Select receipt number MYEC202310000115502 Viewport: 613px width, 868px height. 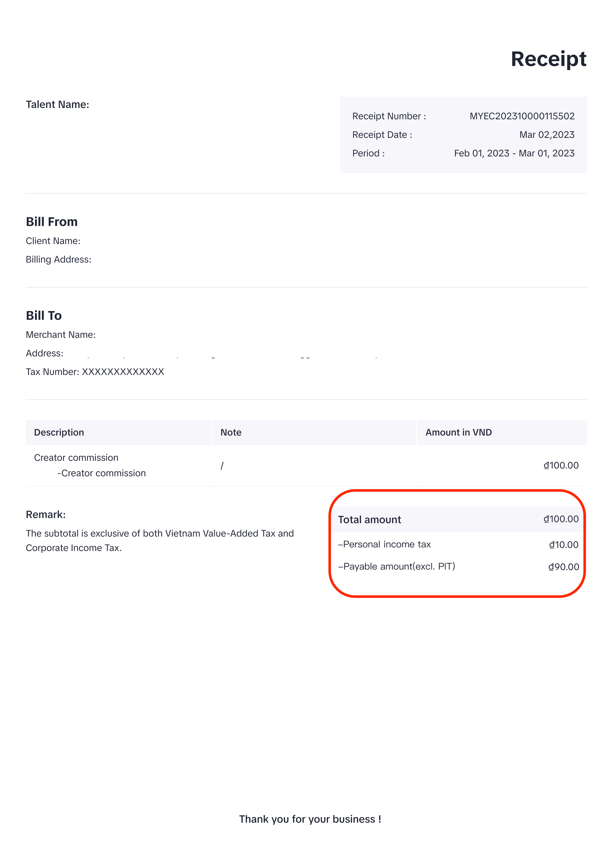(x=522, y=116)
